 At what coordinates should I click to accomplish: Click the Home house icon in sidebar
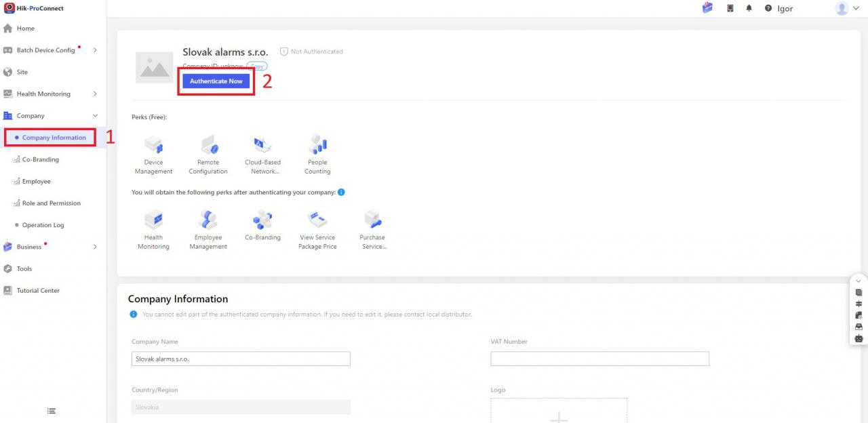(x=8, y=28)
